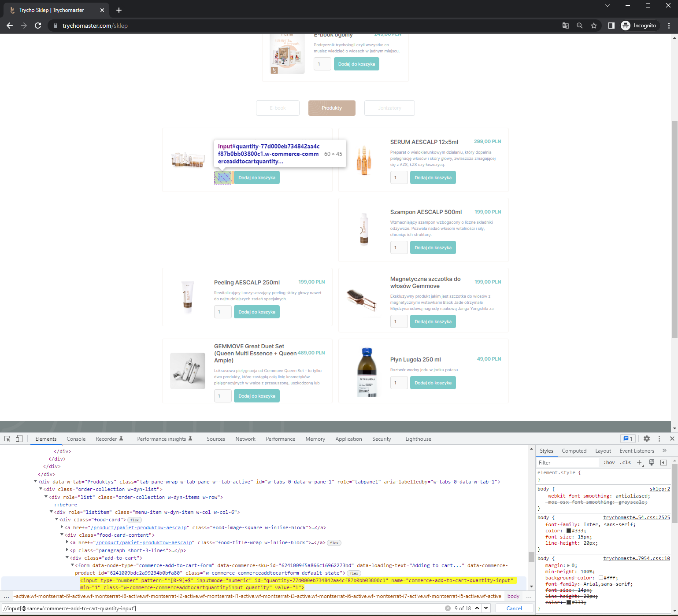
Task: Click the #333 color swatch in Styles
Action: coord(569,531)
